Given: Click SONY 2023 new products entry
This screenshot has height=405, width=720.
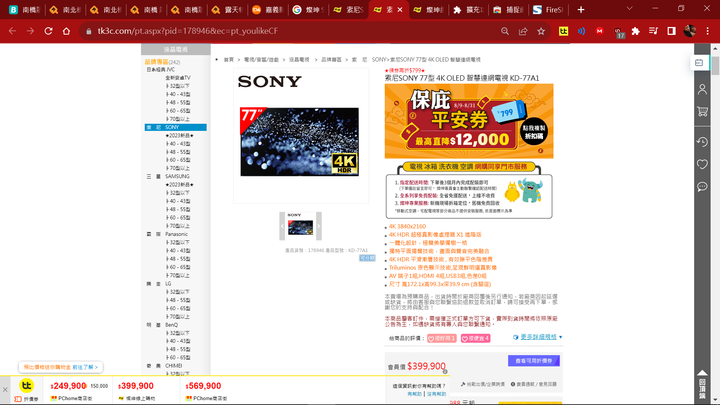Looking at the screenshot, I should (x=179, y=135).
